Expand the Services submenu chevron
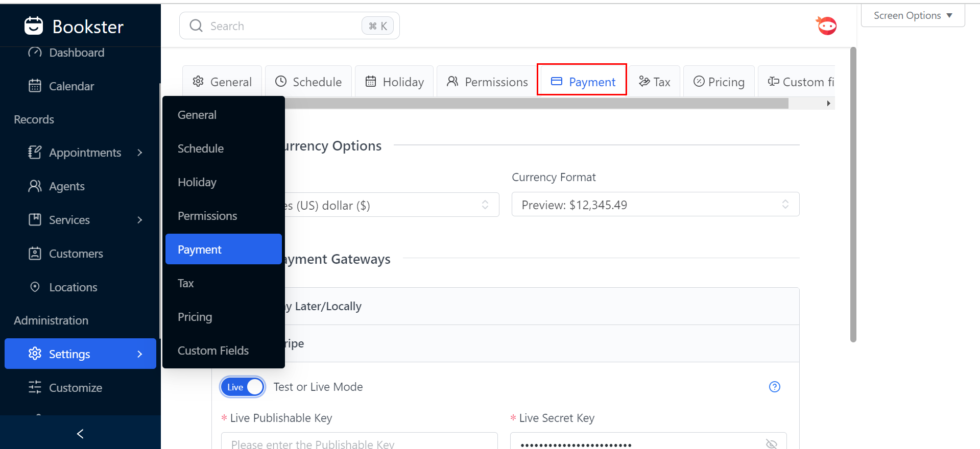Image resolution: width=980 pixels, height=449 pixels. [140, 220]
